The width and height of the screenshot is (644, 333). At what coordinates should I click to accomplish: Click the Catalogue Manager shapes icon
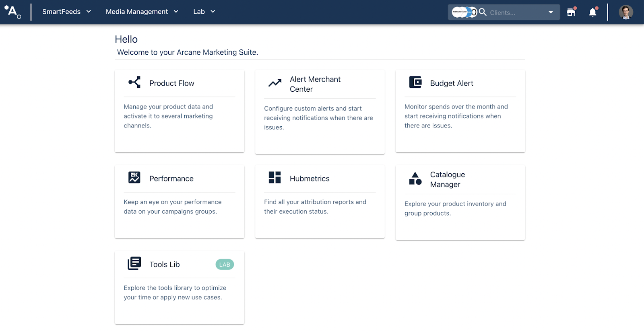(x=415, y=178)
